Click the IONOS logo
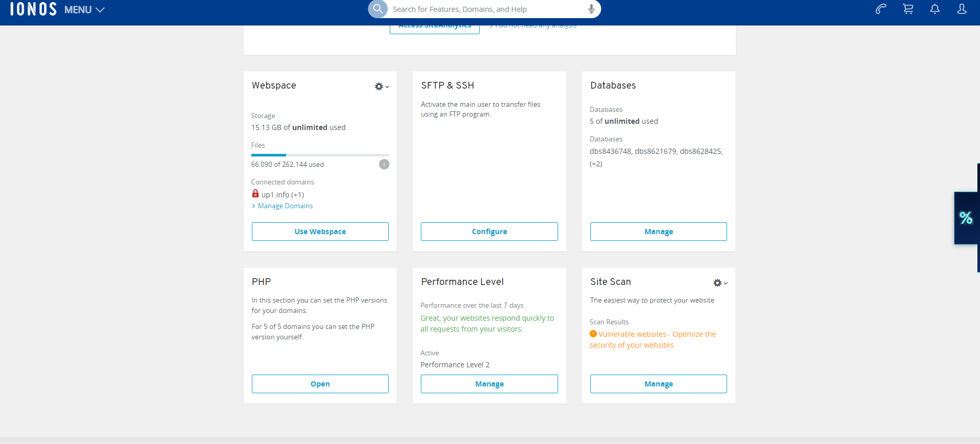 coord(33,9)
